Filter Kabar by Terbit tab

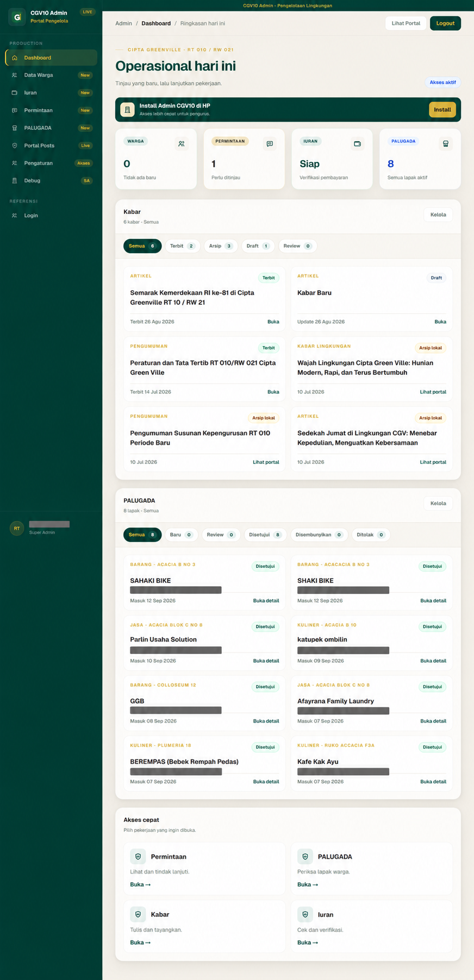pyautogui.click(x=182, y=246)
